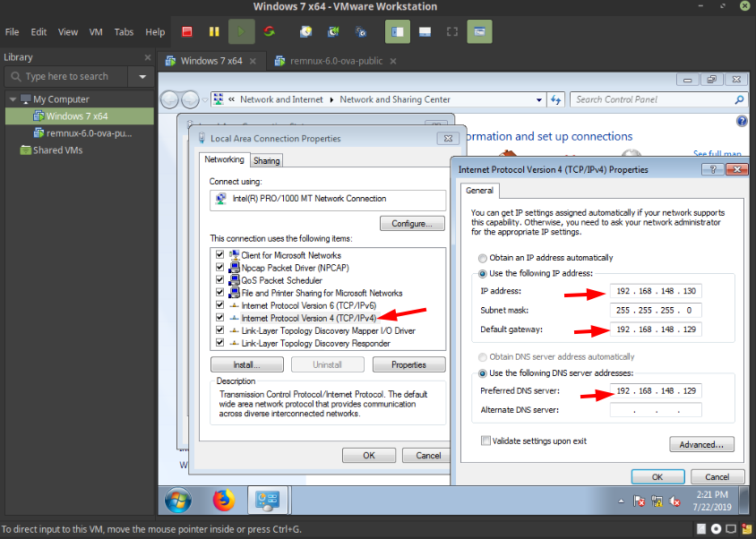Viewport: 756px width, 539px height.
Task: Show hidden tray icons arrow
Action: tap(621, 501)
